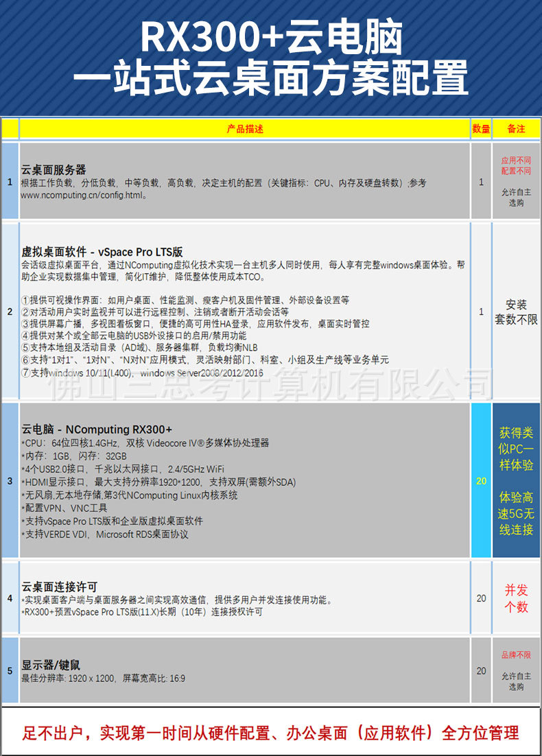Screen dimensions: 542x756
Task: Click the red footer slogan '足不出户'
Action: pos(270,733)
